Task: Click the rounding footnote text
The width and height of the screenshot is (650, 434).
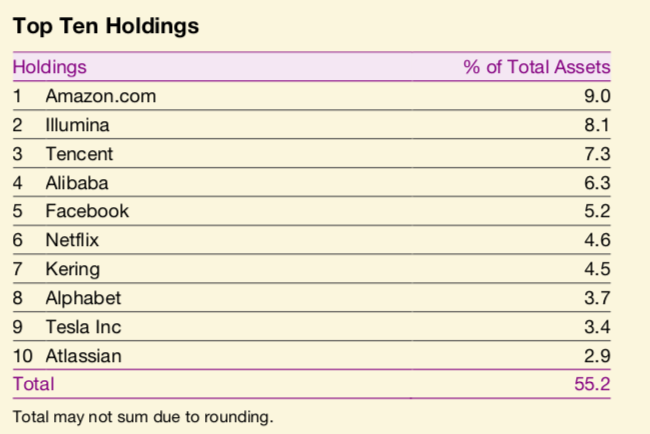Action: (x=143, y=415)
